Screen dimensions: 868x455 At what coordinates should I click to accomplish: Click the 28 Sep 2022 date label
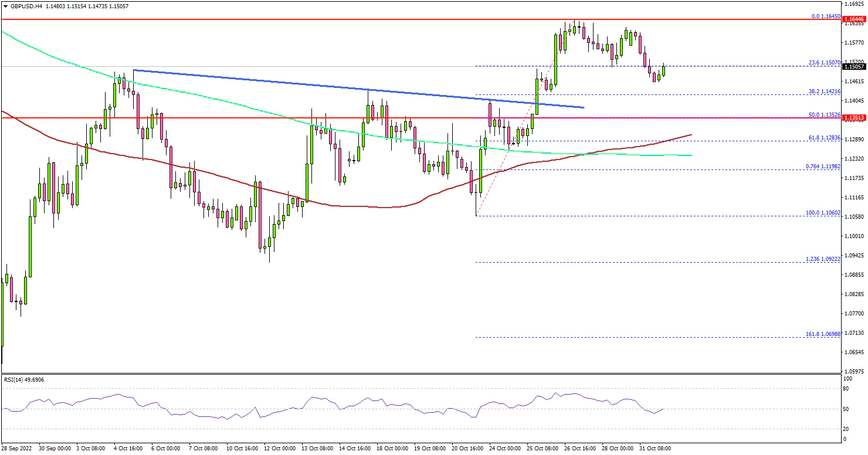[x=18, y=448]
